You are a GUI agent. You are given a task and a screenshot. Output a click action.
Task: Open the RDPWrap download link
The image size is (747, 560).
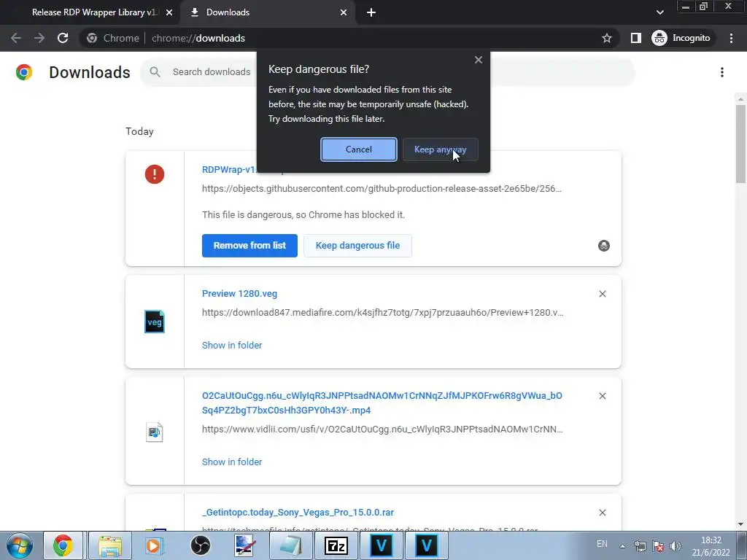click(228, 169)
